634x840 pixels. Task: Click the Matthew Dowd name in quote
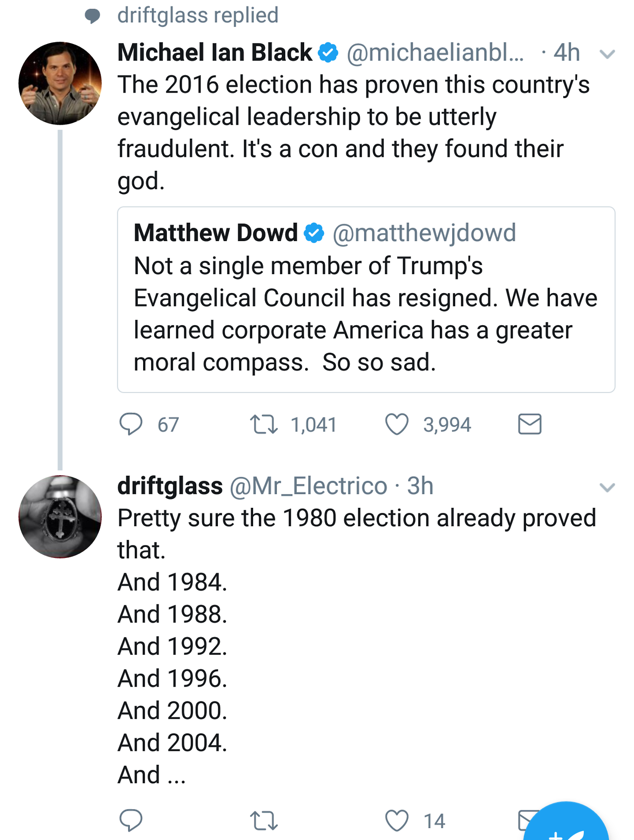[x=215, y=233]
